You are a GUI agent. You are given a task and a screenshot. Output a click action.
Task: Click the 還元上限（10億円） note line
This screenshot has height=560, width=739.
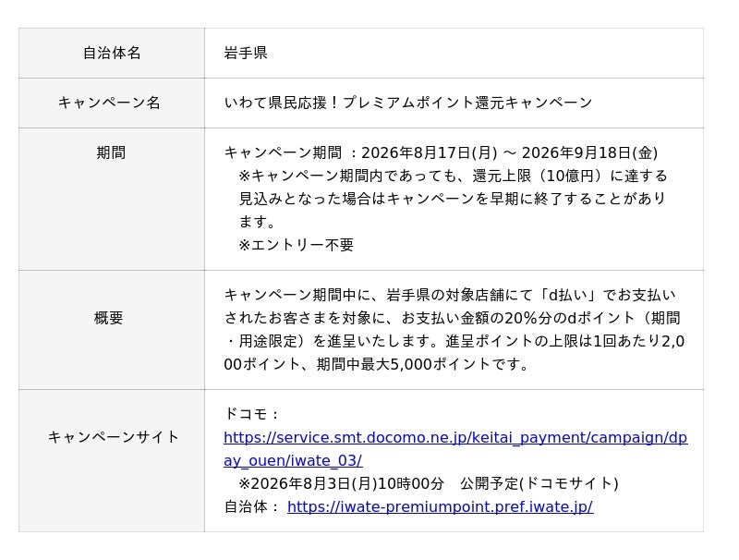453,176
